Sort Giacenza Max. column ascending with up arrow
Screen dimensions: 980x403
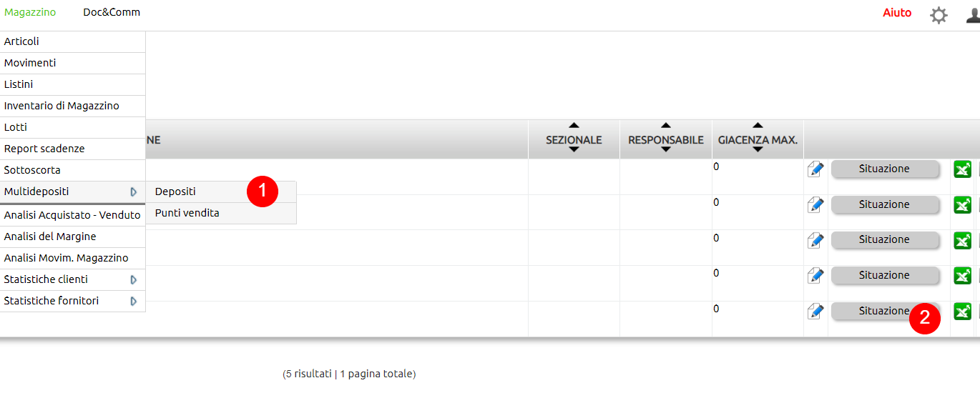click(x=758, y=126)
